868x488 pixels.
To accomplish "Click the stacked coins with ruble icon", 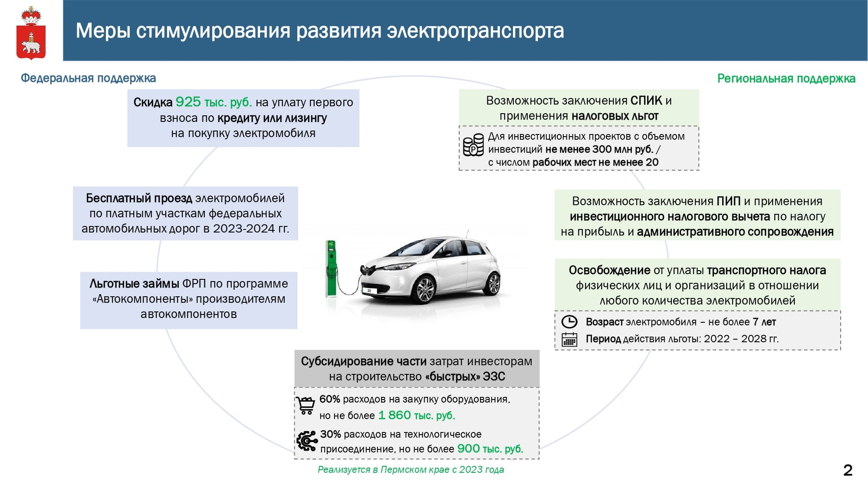I will 473,145.
